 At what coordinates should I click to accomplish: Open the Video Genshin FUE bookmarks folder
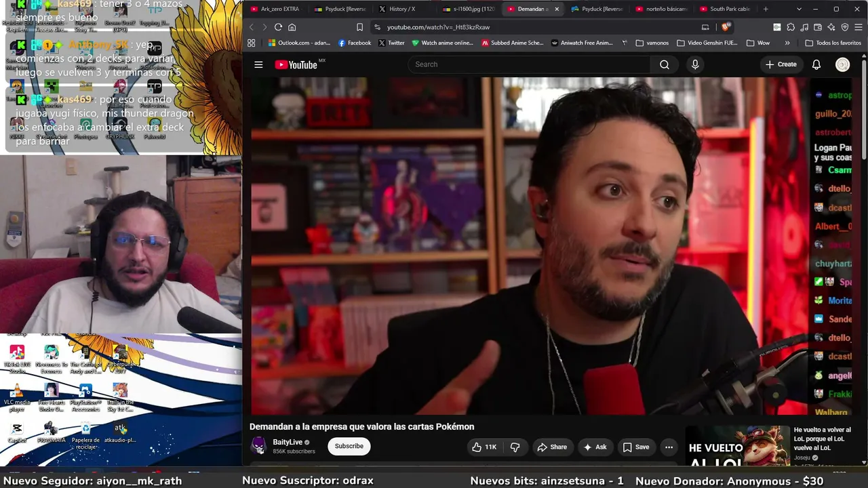pos(707,43)
